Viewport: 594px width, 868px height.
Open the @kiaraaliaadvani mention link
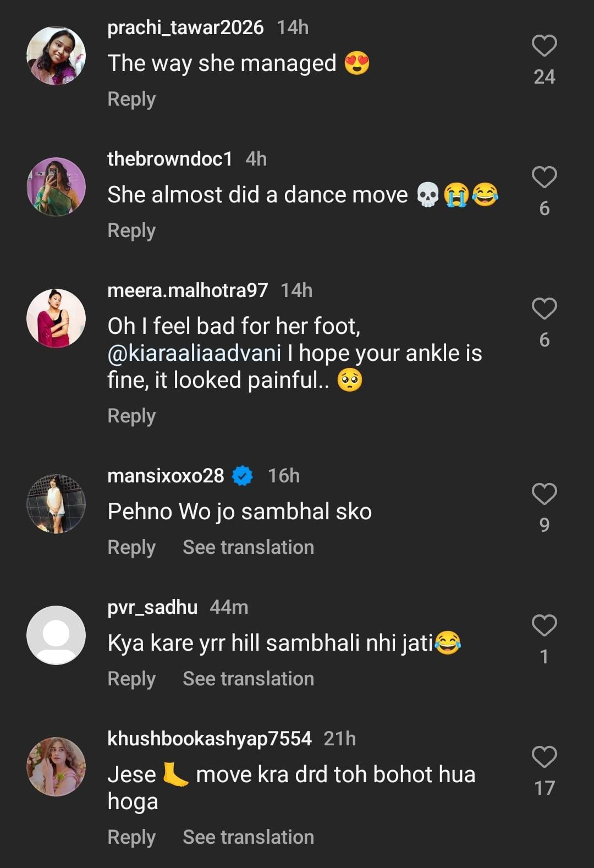(x=194, y=353)
